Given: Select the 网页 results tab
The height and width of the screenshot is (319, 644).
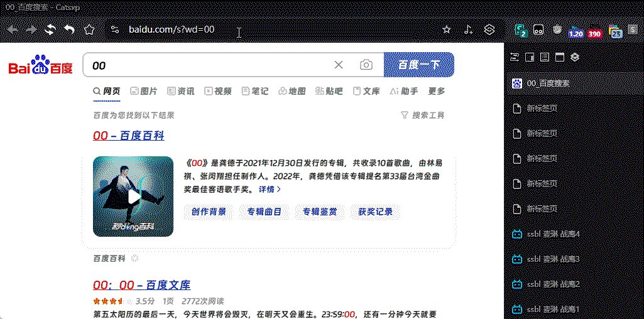Looking at the screenshot, I should 107,91.
